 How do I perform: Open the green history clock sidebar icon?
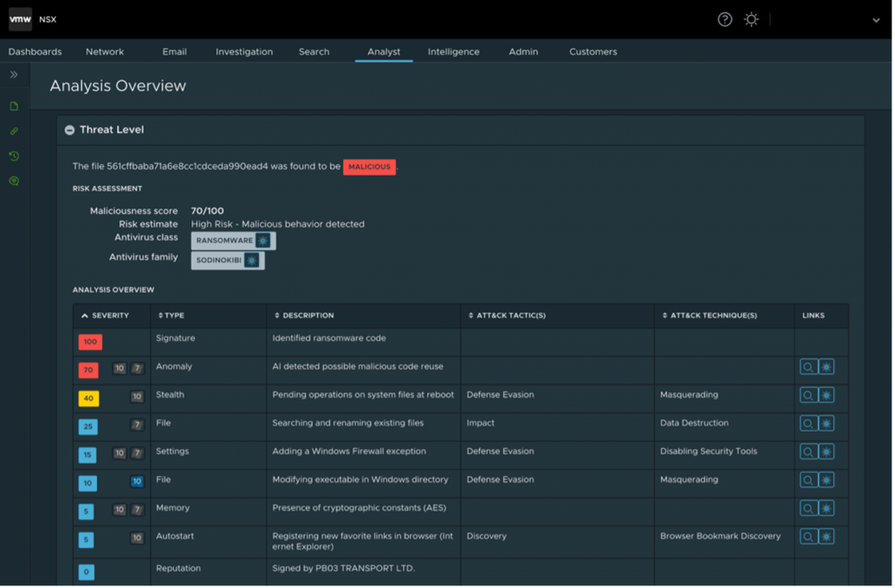14,156
